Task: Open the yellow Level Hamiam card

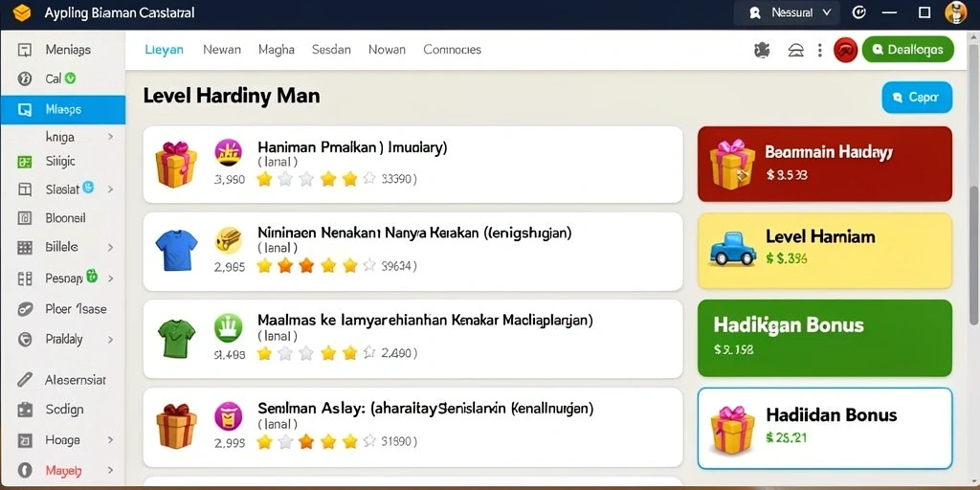Action: 824,251
